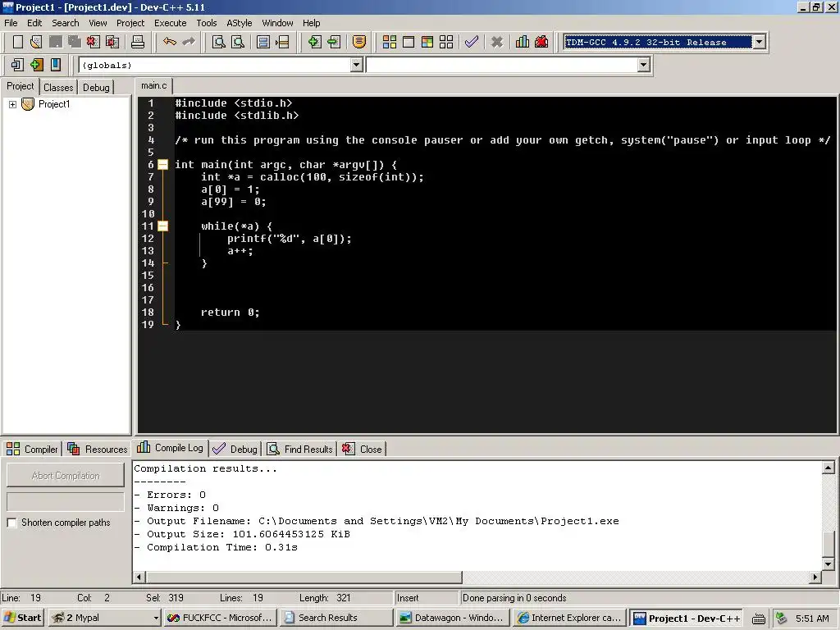Screen dimensions: 840x630
Task: Toggle bookmark with green plus icon
Action: pyautogui.click(x=36, y=65)
